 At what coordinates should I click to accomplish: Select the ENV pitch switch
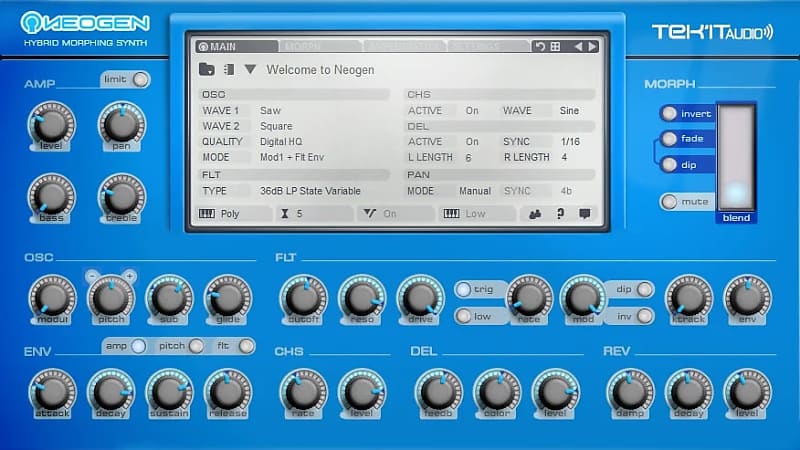click(196, 346)
